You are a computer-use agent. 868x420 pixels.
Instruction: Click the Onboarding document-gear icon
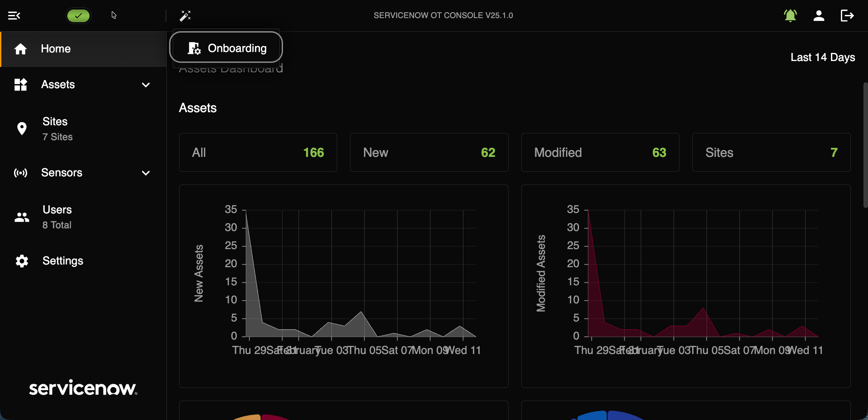tap(194, 48)
